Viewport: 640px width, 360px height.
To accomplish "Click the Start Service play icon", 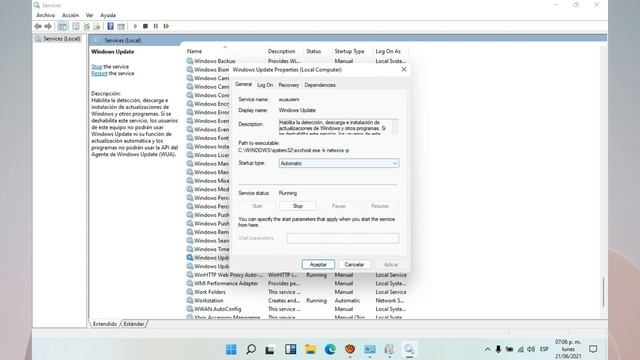I will click(x=135, y=26).
